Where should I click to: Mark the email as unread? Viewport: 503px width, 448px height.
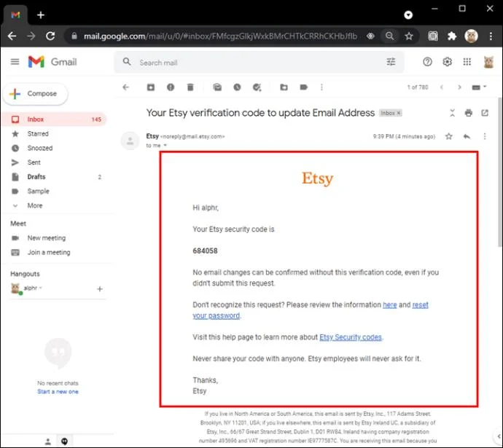point(217,87)
